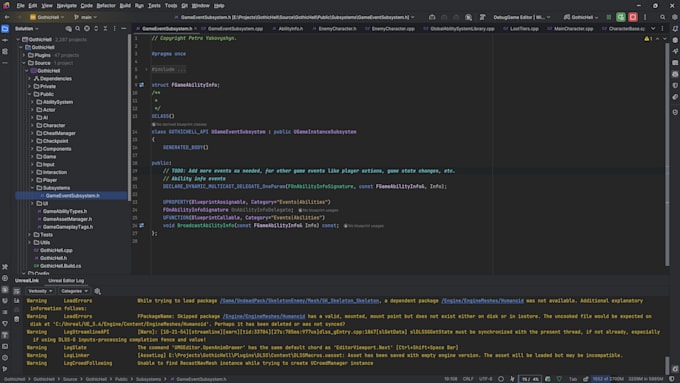The width and height of the screenshot is (680, 383).
Task: Collapse the Subsystems folder
Action: [33, 188]
